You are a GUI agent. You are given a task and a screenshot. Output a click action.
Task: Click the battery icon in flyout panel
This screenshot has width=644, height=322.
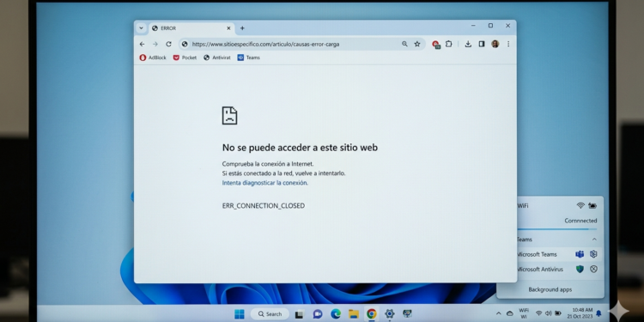592,205
